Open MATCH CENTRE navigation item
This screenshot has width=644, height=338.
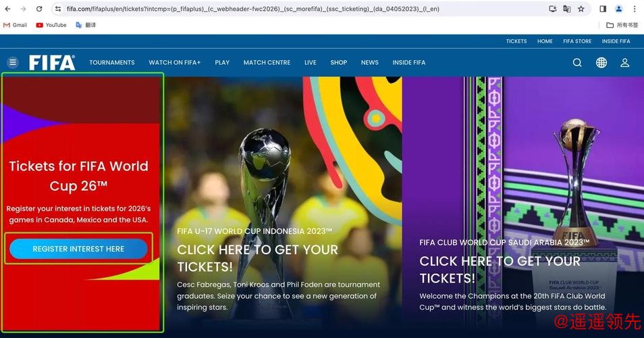coord(267,62)
